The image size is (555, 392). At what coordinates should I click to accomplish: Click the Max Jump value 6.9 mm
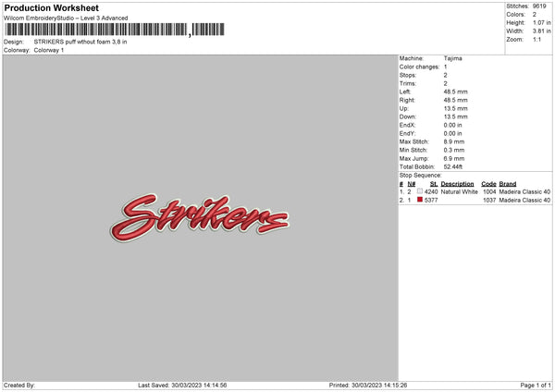pyautogui.click(x=454, y=159)
